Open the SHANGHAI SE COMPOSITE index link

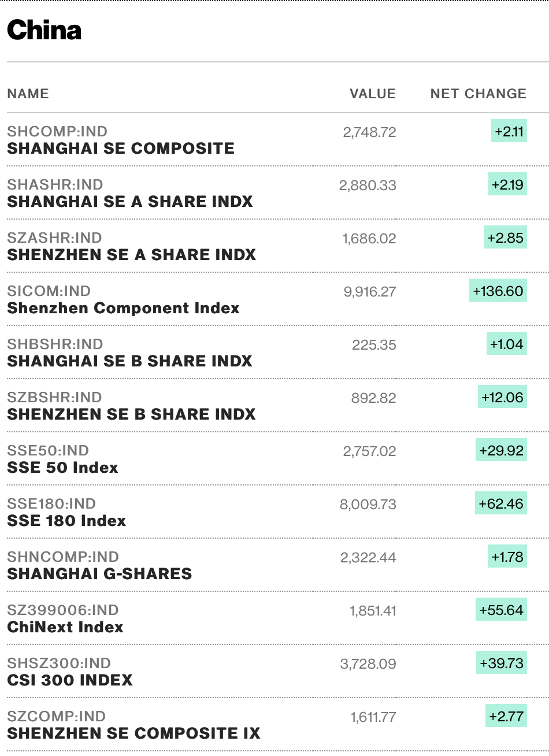click(121, 149)
